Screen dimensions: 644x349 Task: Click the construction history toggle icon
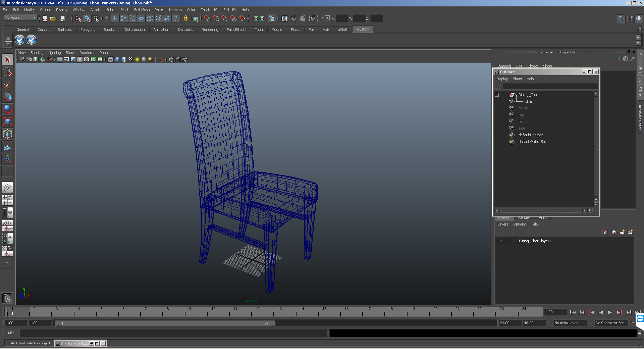(x=272, y=18)
